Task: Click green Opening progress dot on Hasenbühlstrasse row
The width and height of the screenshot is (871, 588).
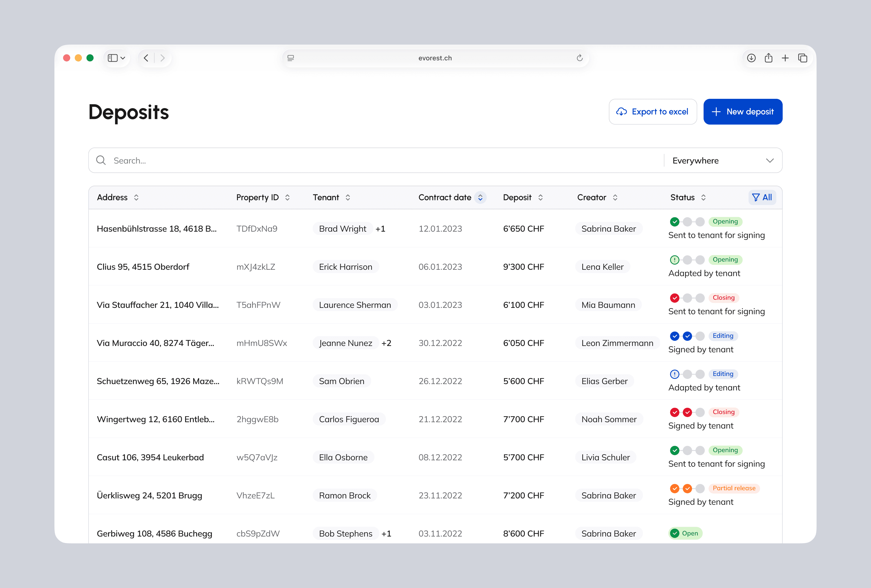Action: pos(674,222)
